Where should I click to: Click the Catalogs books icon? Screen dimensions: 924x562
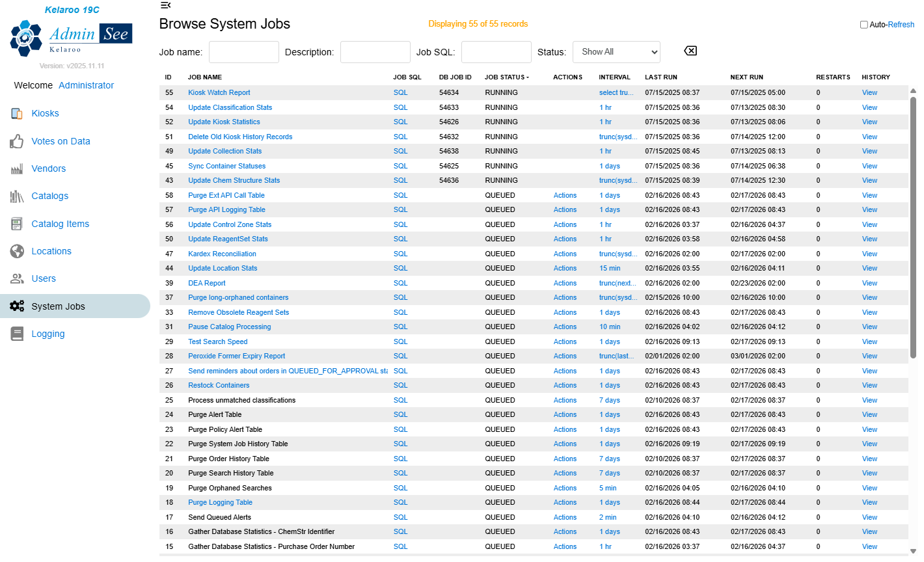coord(17,196)
